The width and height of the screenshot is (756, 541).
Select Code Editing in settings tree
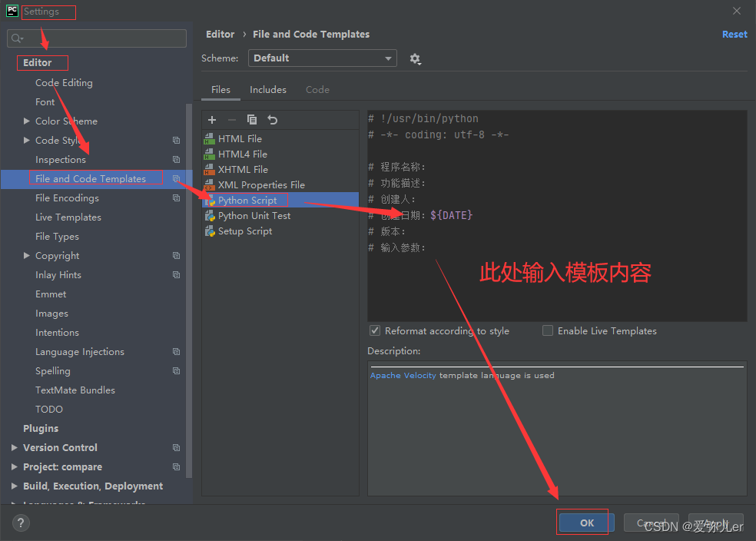pyautogui.click(x=64, y=83)
